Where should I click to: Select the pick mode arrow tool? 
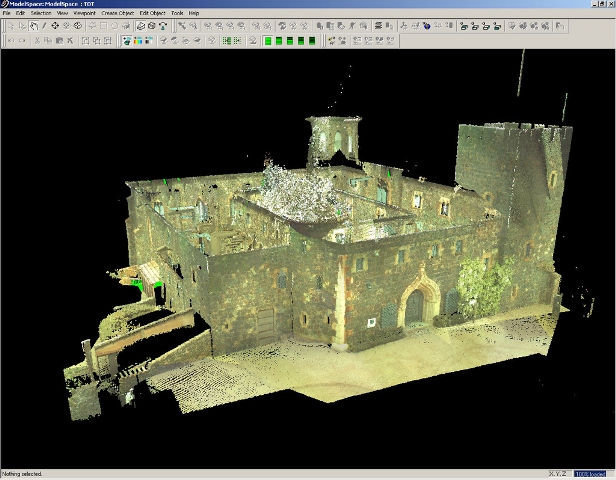pos(11,26)
